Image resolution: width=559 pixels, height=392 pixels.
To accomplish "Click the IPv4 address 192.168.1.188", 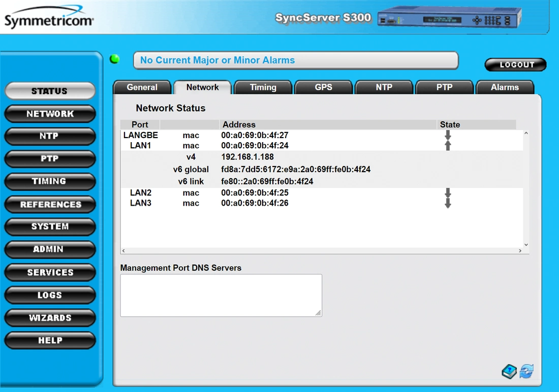I will pyautogui.click(x=247, y=157).
